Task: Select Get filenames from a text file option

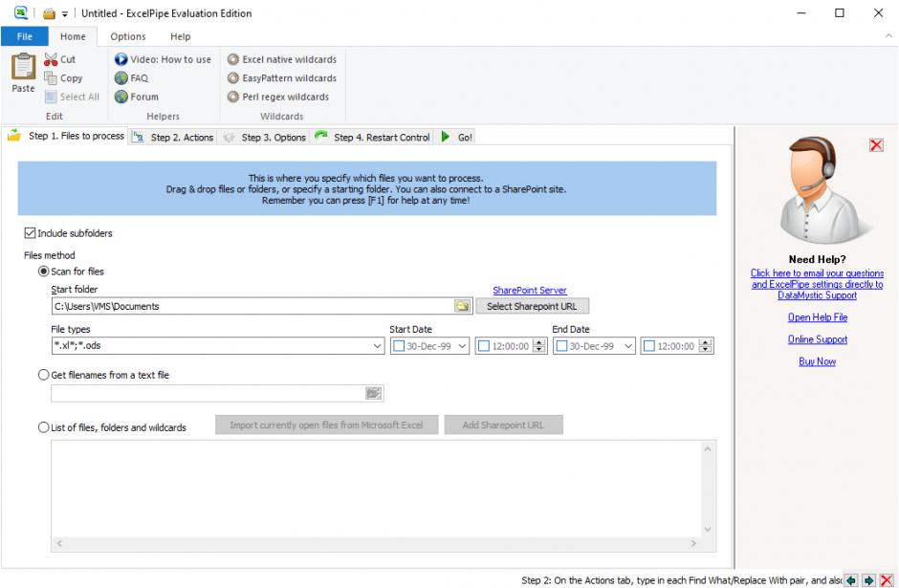Action: pyautogui.click(x=44, y=375)
